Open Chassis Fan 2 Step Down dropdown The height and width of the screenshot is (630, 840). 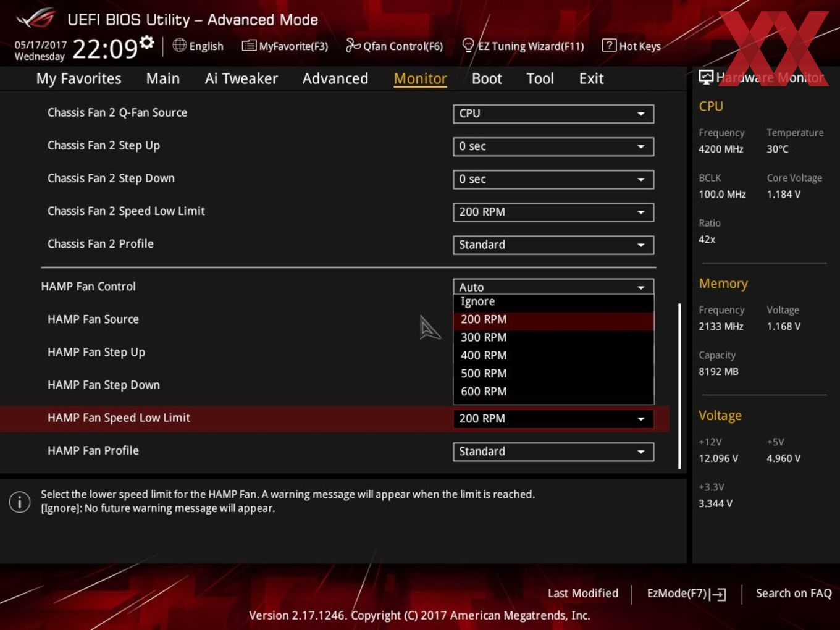click(x=553, y=179)
